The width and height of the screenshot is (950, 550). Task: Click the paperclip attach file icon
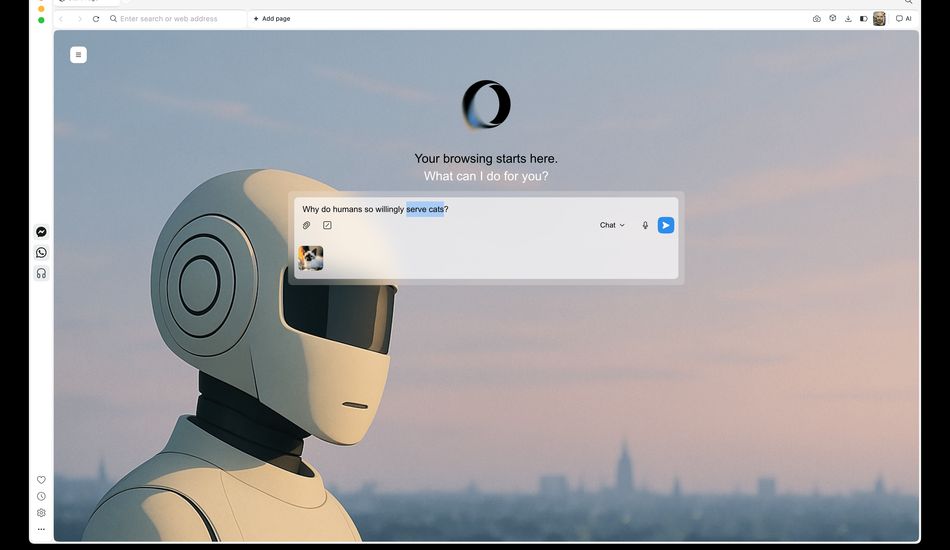307,226
